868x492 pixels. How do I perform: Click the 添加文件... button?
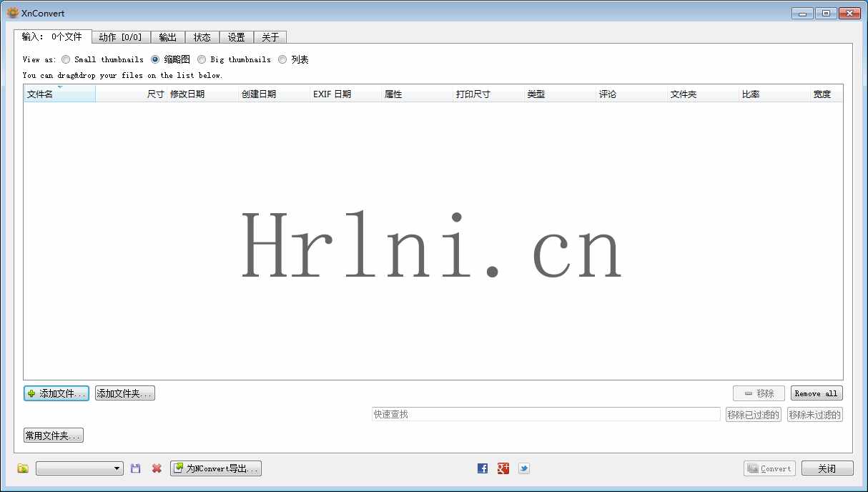click(56, 393)
